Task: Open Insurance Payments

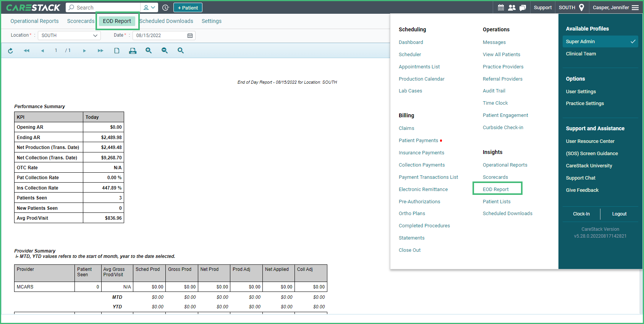Action: point(421,153)
